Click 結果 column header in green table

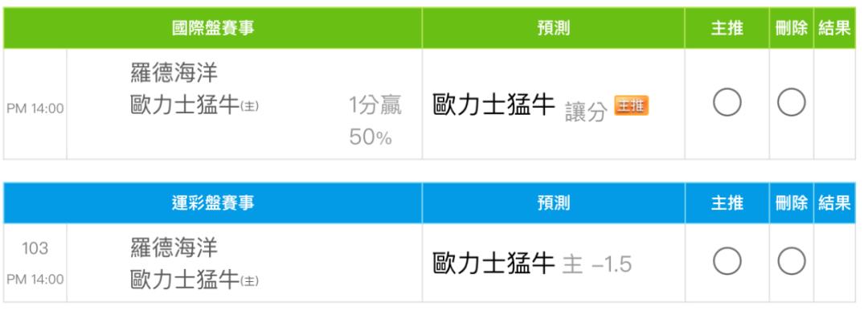click(834, 28)
